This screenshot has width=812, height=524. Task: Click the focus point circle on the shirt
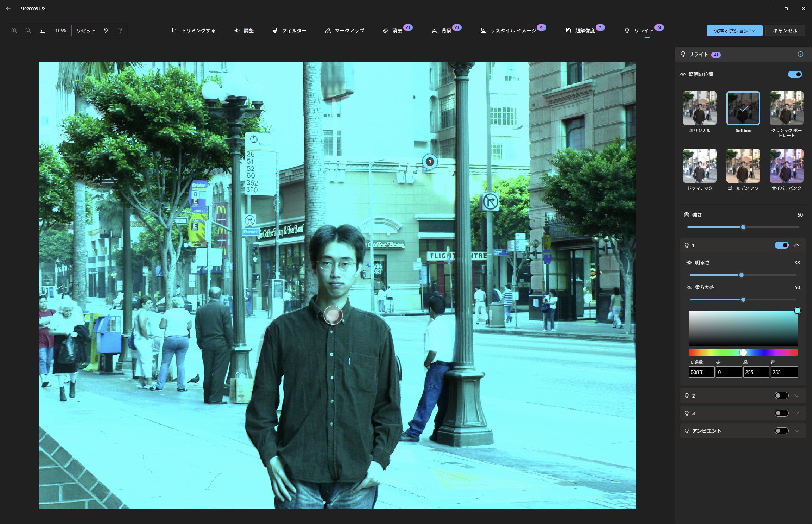pos(333,315)
